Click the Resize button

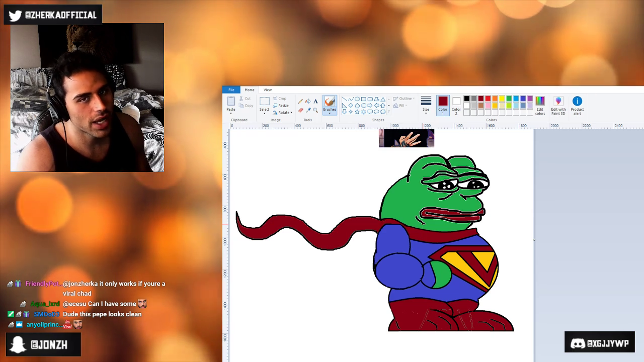tap(281, 106)
